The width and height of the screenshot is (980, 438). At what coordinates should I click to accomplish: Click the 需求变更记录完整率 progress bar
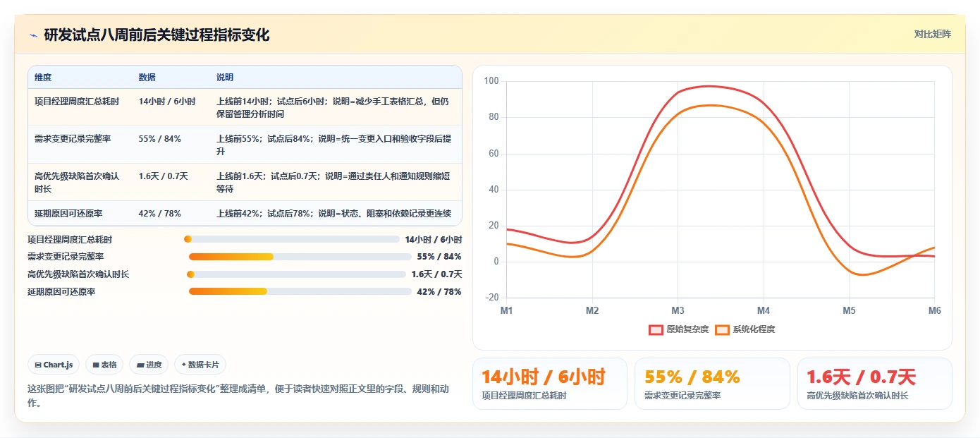[300, 257]
